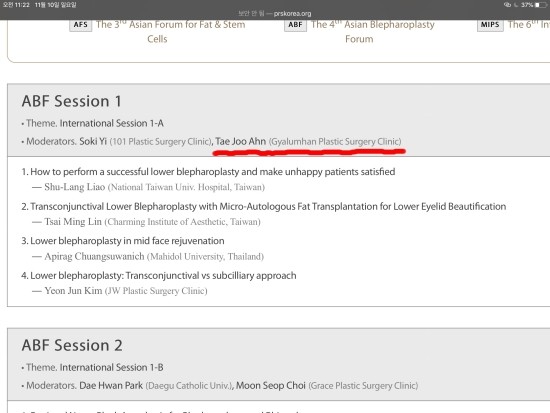The height and width of the screenshot is (413, 550).
Task: Click the ABF Session 2 heading
Action: point(72,345)
